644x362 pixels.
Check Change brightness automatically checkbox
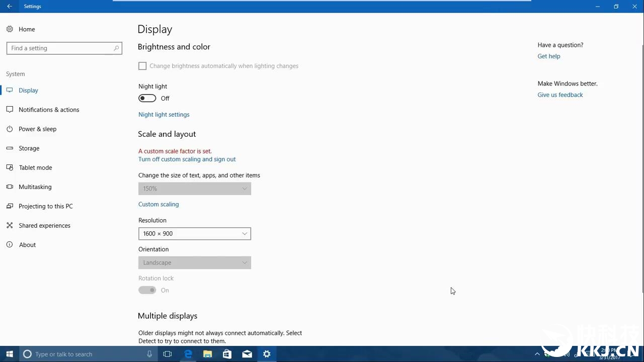[x=142, y=66]
